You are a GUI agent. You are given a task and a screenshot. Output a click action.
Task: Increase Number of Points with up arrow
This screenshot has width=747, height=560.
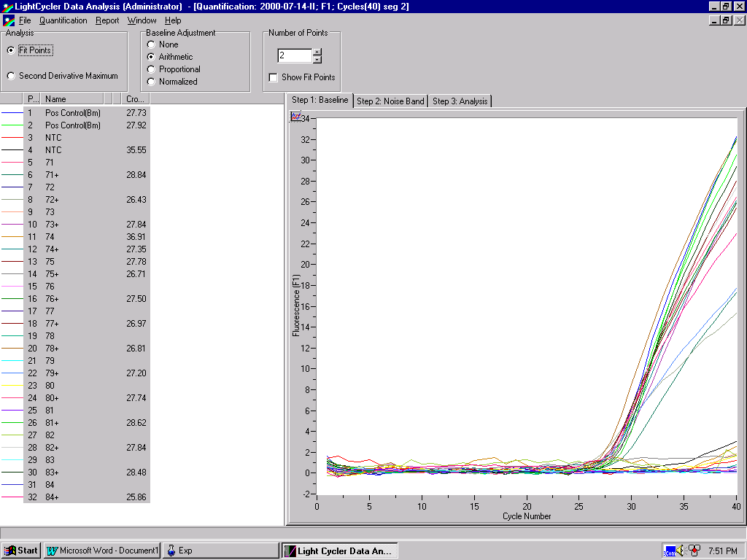pyautogui.click(x=318, y=52)
